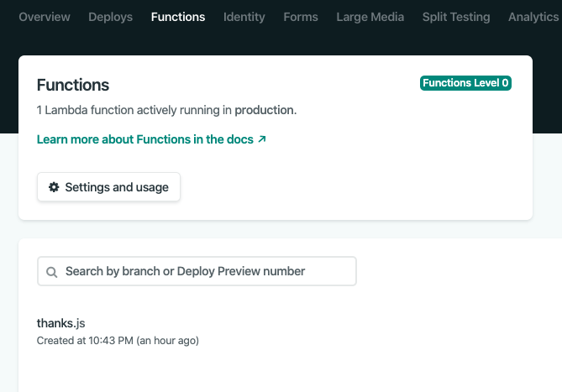The image size is (562, 392).
Task: Open the thanks.js function
Action: click(x=61, y=323)
